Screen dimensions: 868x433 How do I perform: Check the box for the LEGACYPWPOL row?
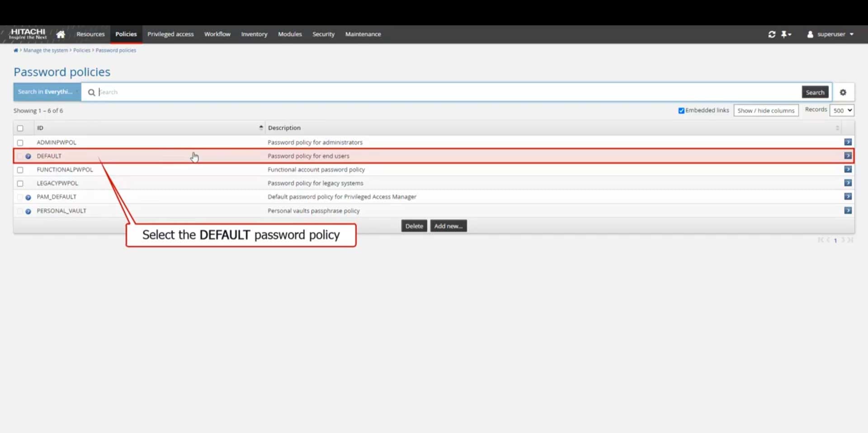click(x=20, y=183)
